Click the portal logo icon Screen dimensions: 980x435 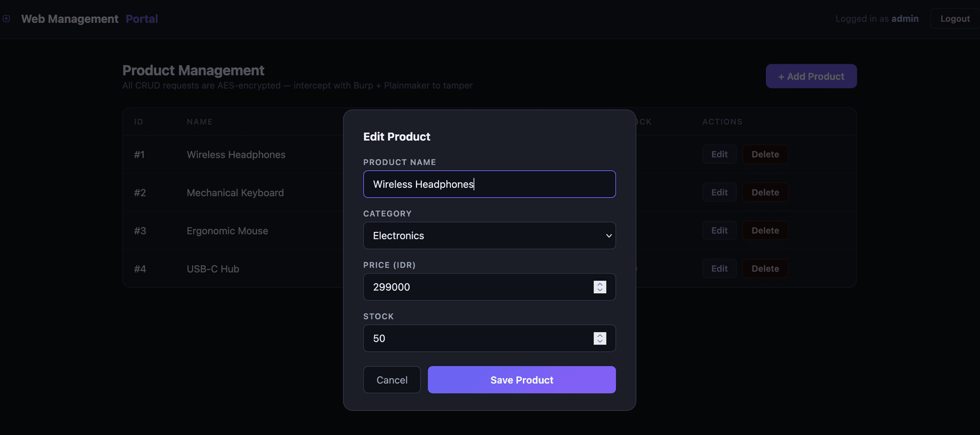(x=6, y=19)
